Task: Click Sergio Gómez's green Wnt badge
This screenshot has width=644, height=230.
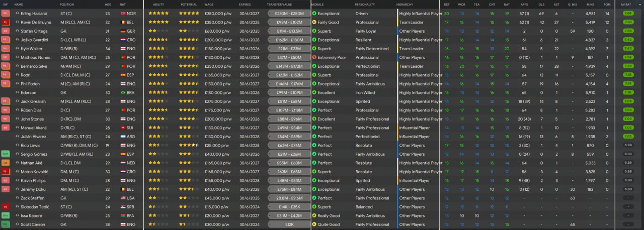Action: (x=6, y=154)
